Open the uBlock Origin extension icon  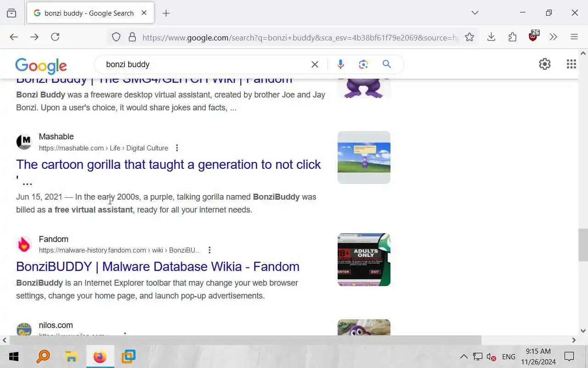click(x=533, y=36)
